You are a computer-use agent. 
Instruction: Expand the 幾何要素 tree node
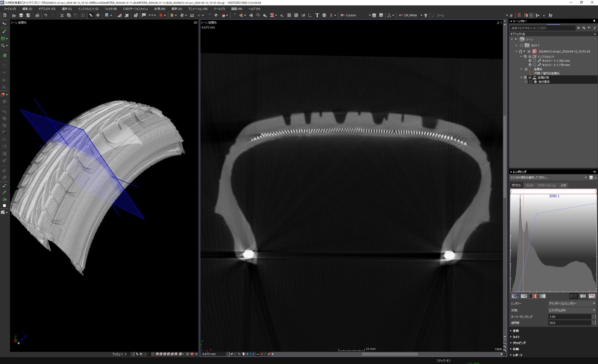[526, 82]
